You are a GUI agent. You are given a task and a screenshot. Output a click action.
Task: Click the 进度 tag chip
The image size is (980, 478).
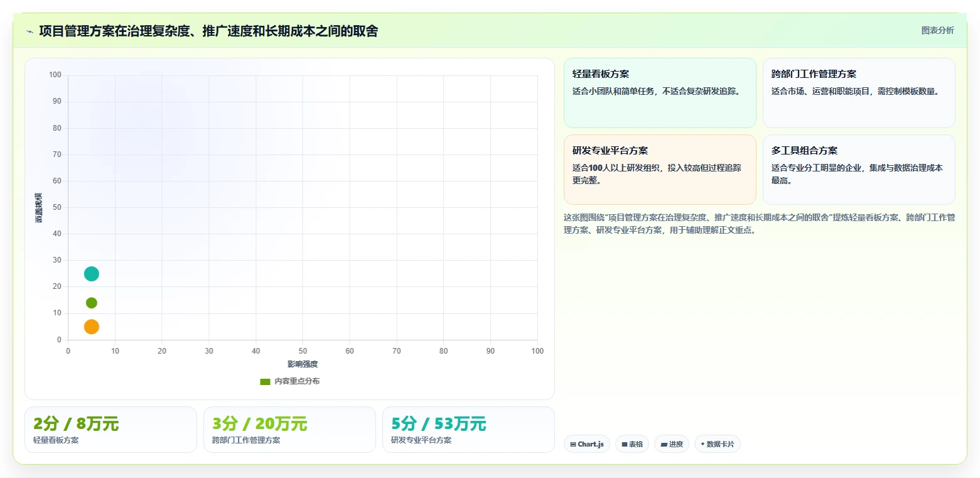[x=672, y=444]
